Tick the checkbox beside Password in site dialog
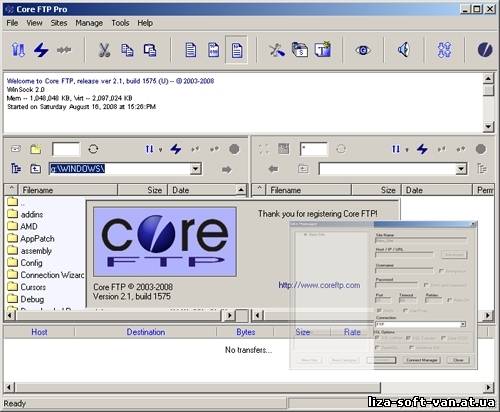Image resolution: width=500 pixels, height=412 pixels. coord(426,285)
